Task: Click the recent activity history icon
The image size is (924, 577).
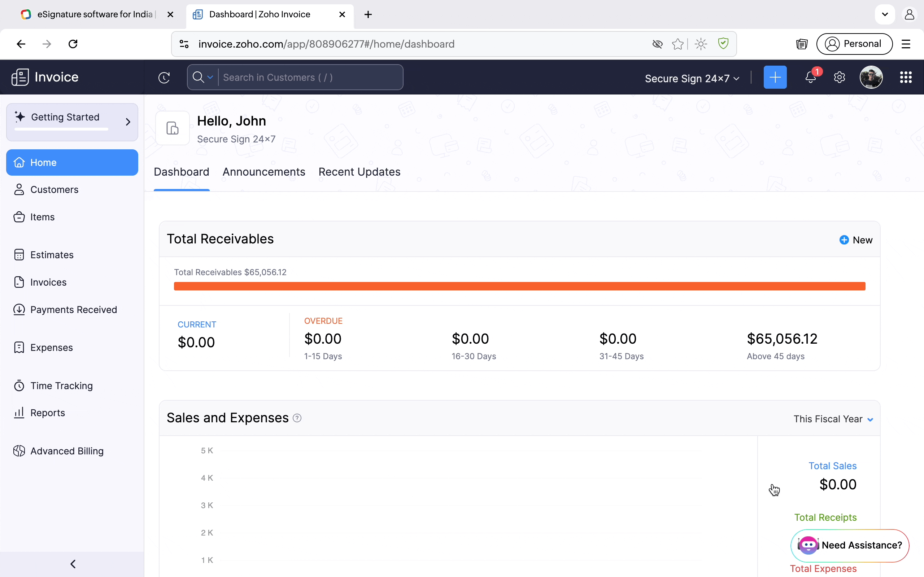Action: 164,78
